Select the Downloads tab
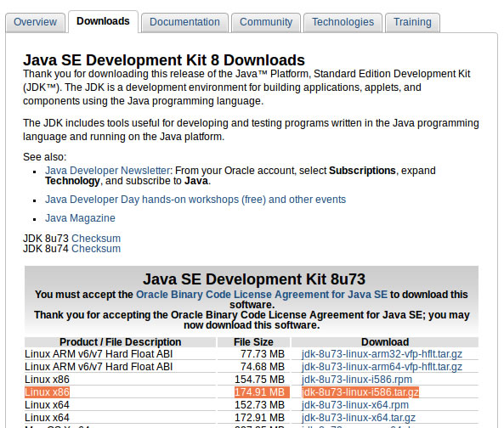The image size is (504, 428). (103, 21)
